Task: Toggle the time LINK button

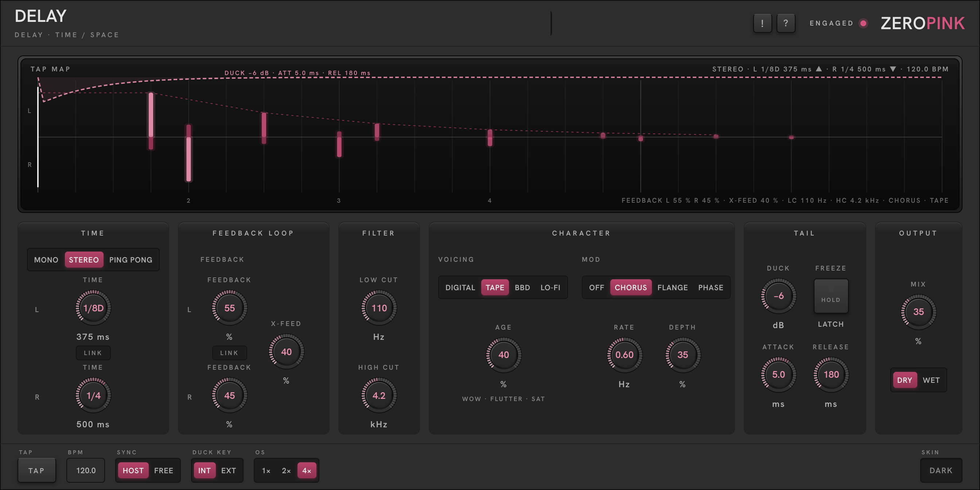Action: pos(93,353)
